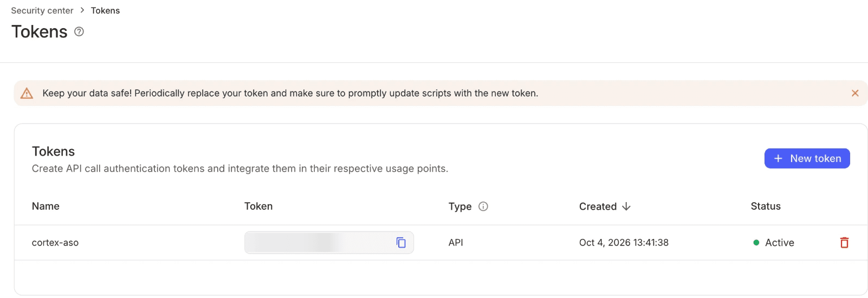Sort by Created column arrow
The width and height of the screenshot is (868, 298).
point(626,206)
